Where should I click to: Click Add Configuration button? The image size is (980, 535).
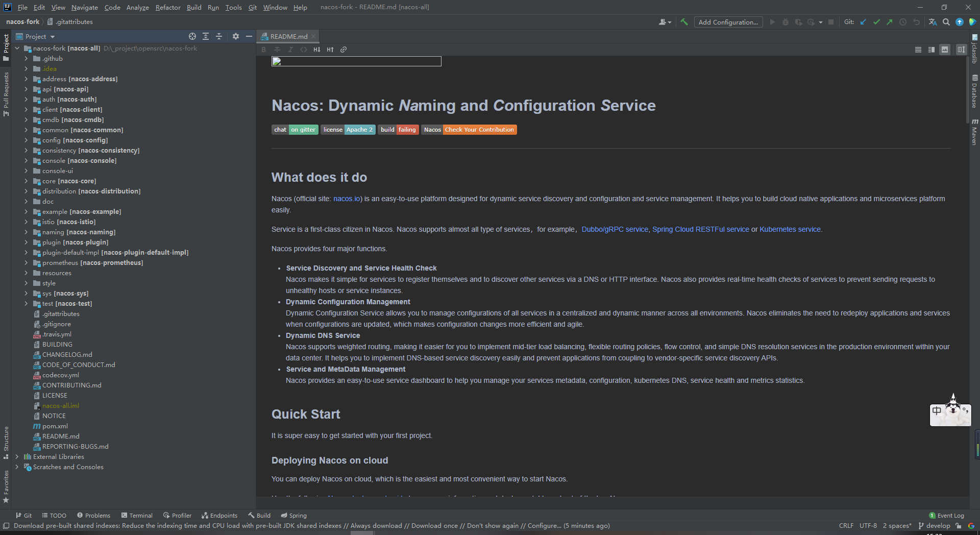(728, 22)
